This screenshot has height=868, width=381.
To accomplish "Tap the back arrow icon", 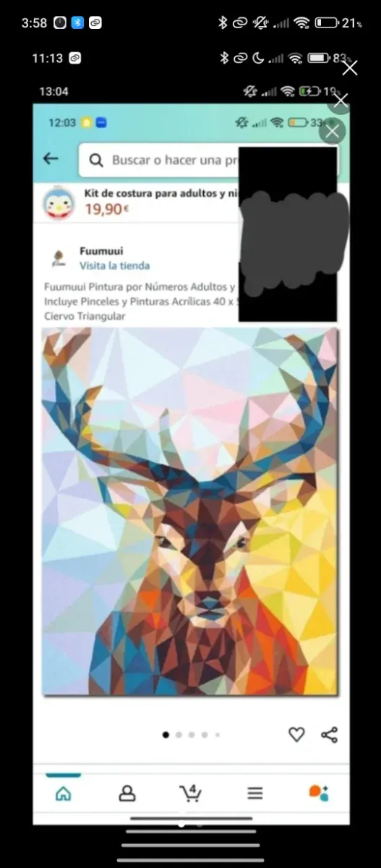I will tap(51, 159).
